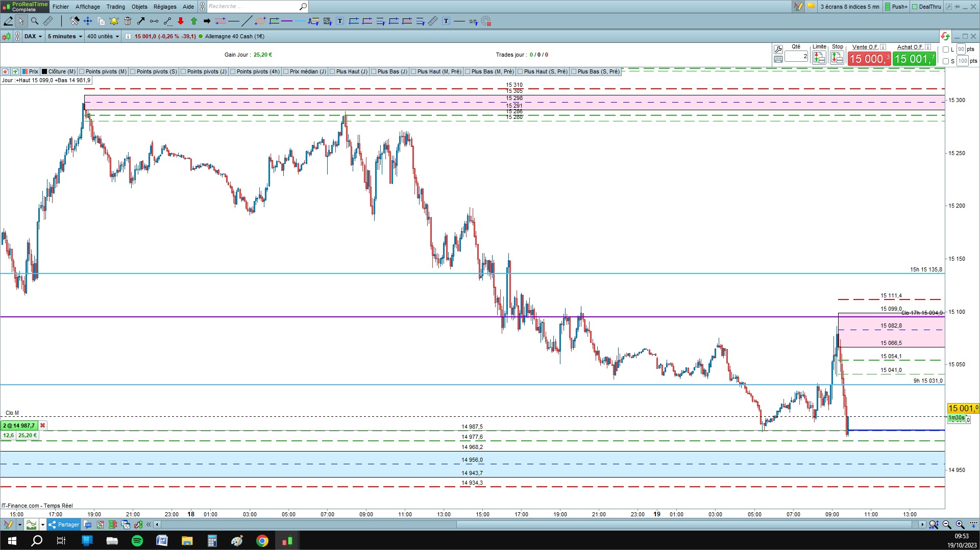Screen dimensions: 980x550
Task: Click the L points value field
Action: (961, 49)
